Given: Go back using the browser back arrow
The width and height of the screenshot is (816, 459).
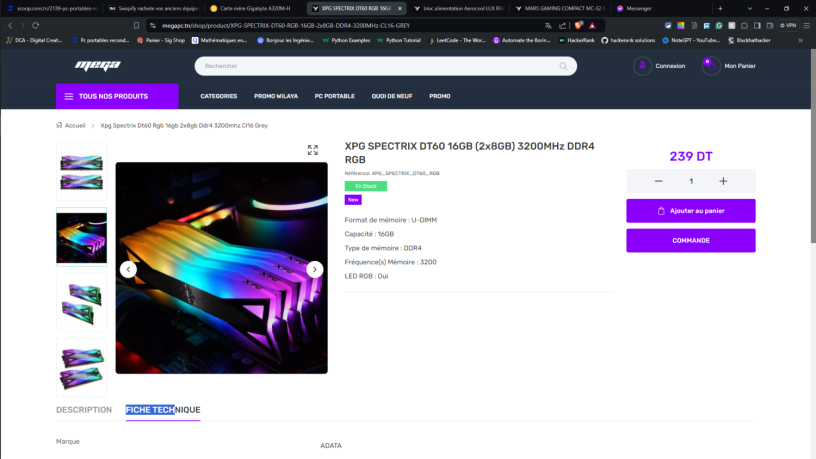Looking at the screenshot, I should click(10, 26).
